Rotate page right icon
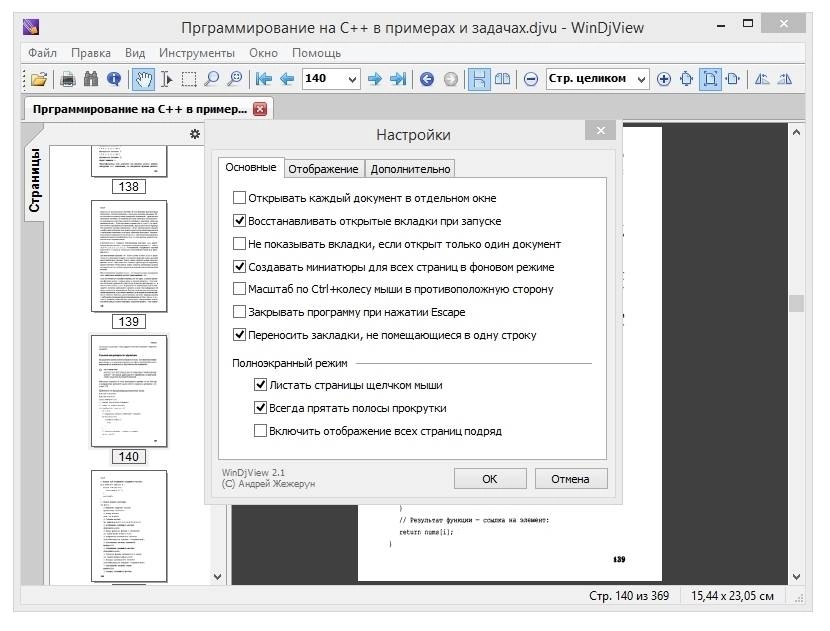This screenshot has height=631, width=830. 785,79
